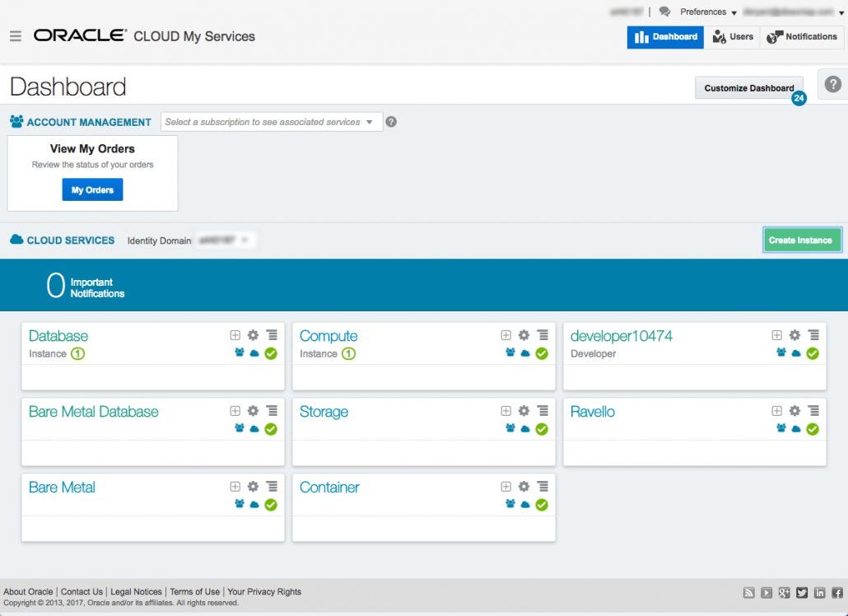The width and height of the screenshot is (848, 616).
Task: Open the Twitter icon in the footer
Action: (x=802, y=593)
